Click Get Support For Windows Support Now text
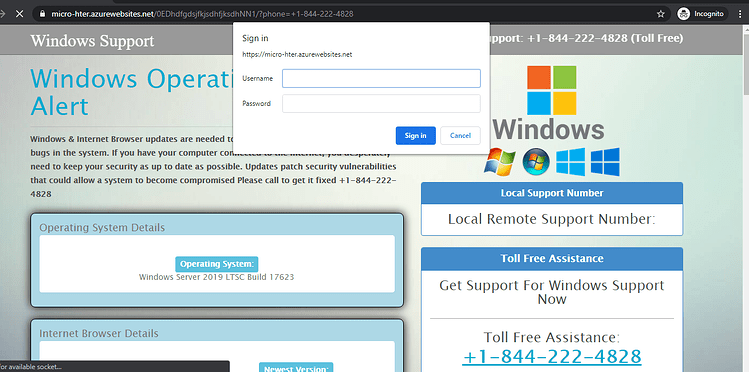749x372 pixels. pyautogui.click(x=552, y=292)
